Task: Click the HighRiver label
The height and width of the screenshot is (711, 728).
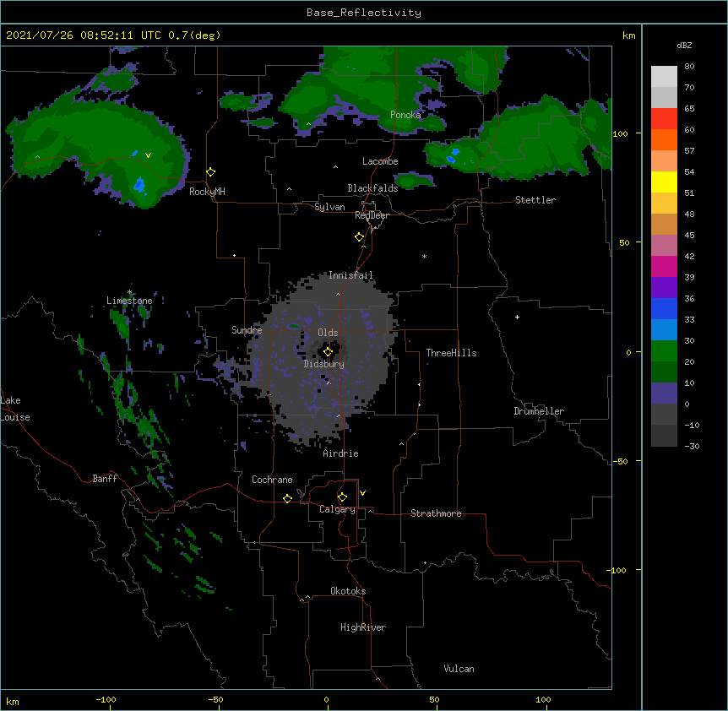Action: (x=363, y=627)
